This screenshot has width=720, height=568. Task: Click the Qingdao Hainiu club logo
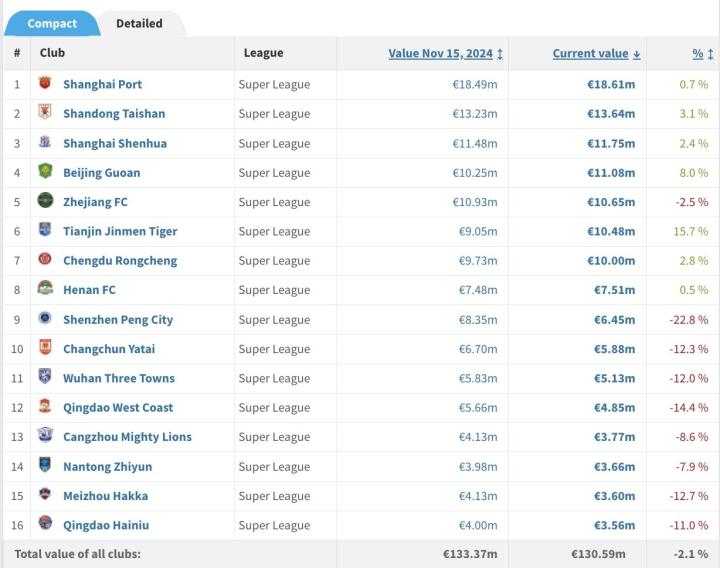[45, 524]
